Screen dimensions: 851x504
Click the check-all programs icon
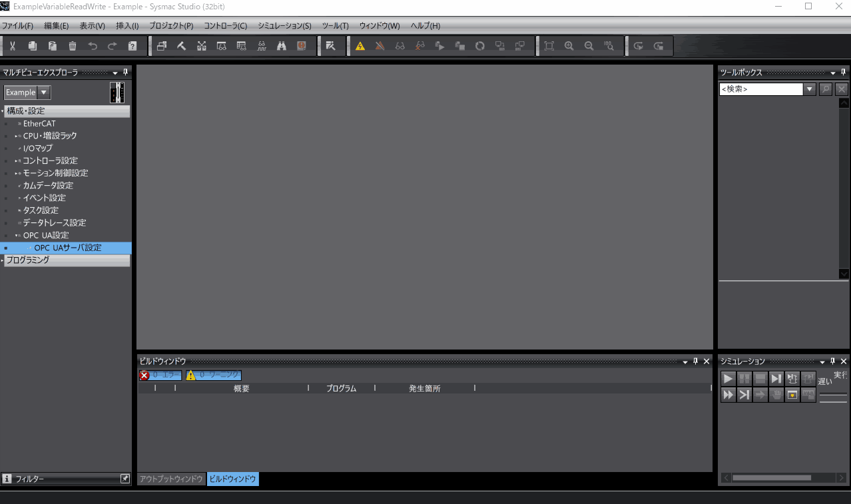click(330, 46)
